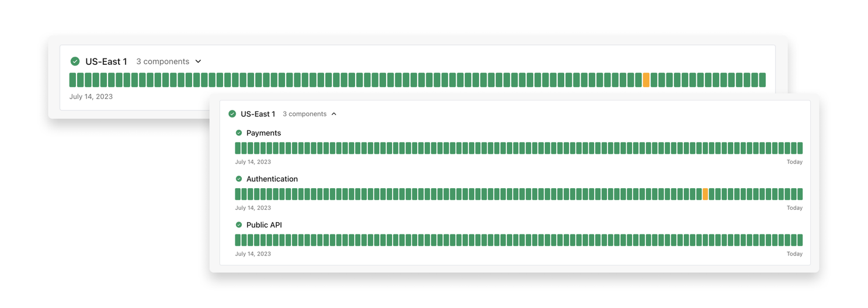Click "3 components" label in collapsed card
868x308 pixels.
pos(163,61)
